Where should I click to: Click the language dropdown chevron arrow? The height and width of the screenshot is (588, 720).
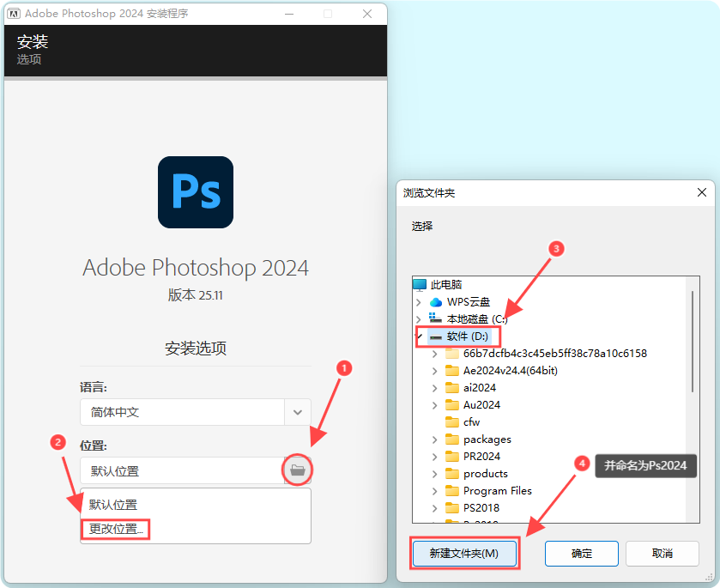pyautogui.click(x=298, y=412)
